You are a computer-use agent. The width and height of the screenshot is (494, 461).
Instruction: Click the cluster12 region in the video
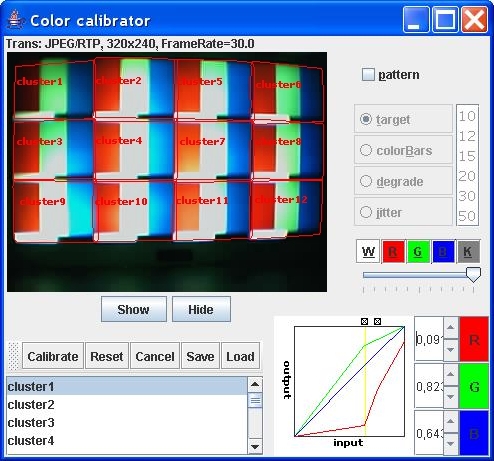click(x=287, y=209)
